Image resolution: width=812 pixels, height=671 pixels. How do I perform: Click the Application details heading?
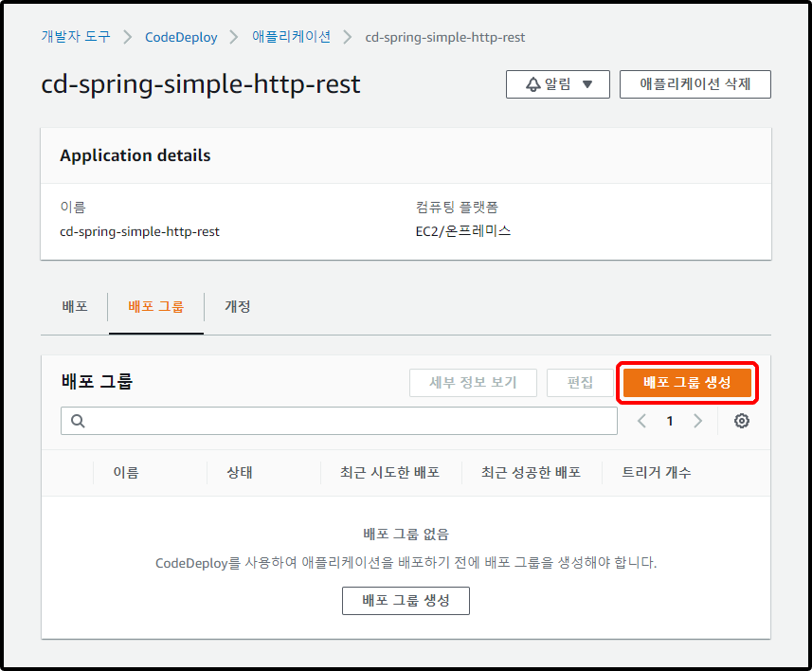click(x=135, y=155)
